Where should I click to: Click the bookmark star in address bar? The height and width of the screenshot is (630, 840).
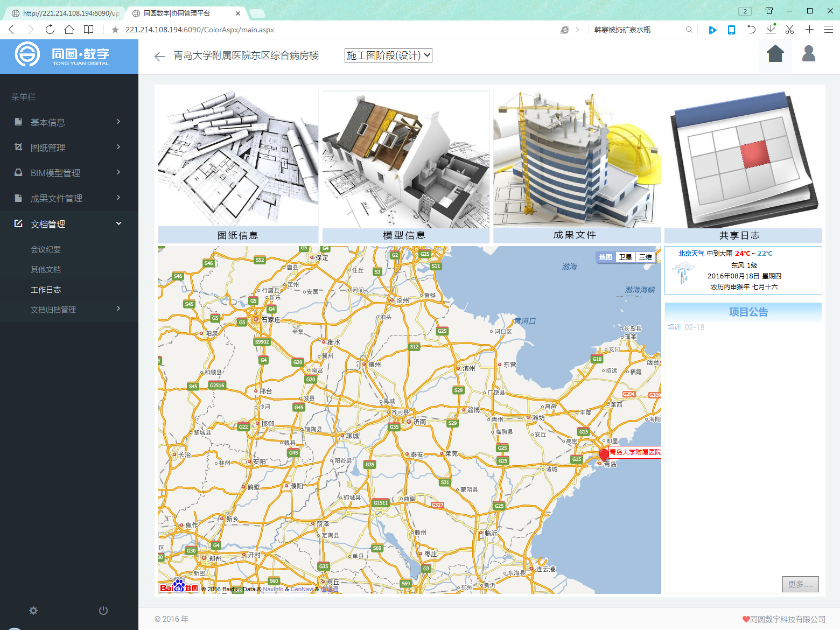[x=115, y=30]
